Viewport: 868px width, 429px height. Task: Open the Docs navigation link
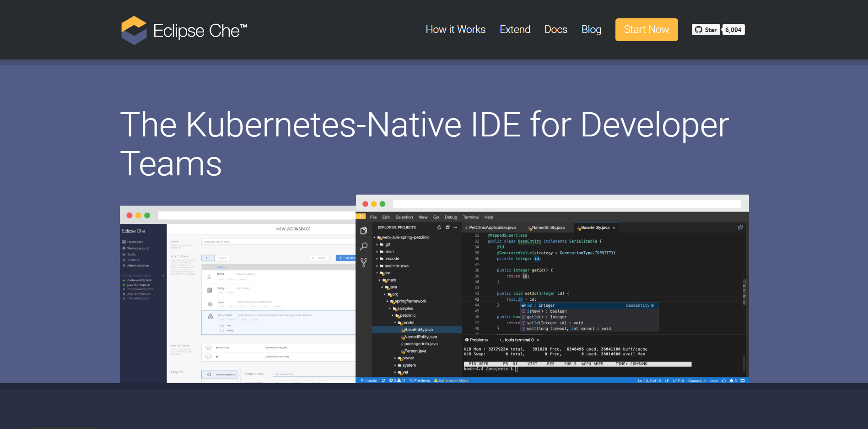click(x=555, y=30)
